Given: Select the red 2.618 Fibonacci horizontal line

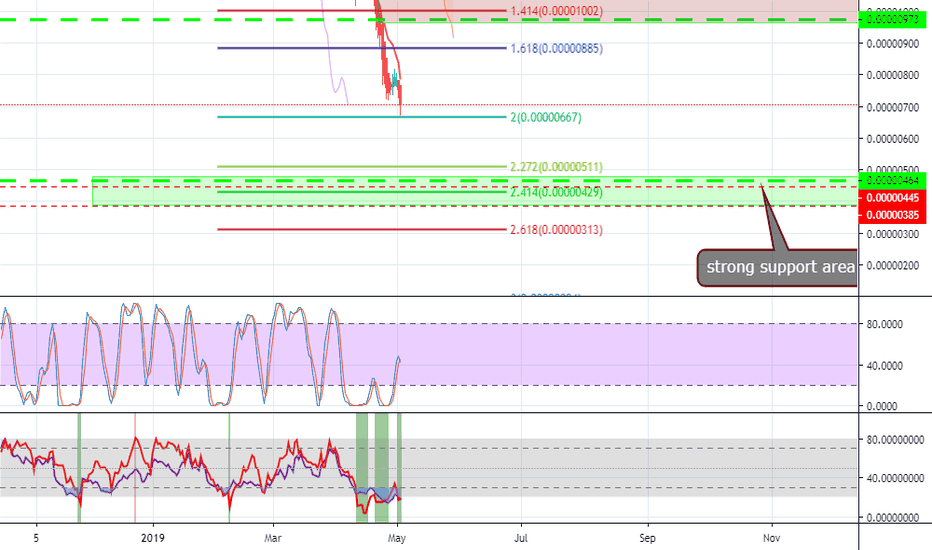Looking at the screenshot, I should [362, 230].
